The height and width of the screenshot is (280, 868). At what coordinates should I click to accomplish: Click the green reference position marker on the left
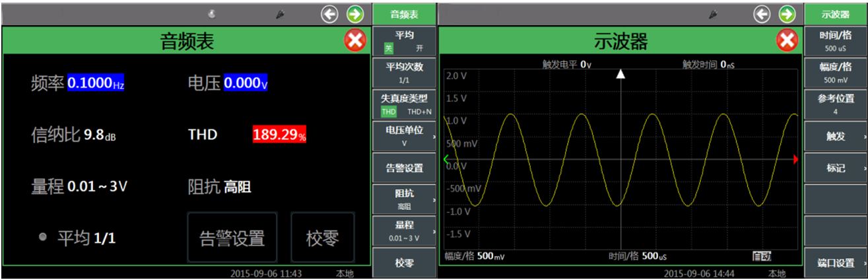[x=446, y=159]
